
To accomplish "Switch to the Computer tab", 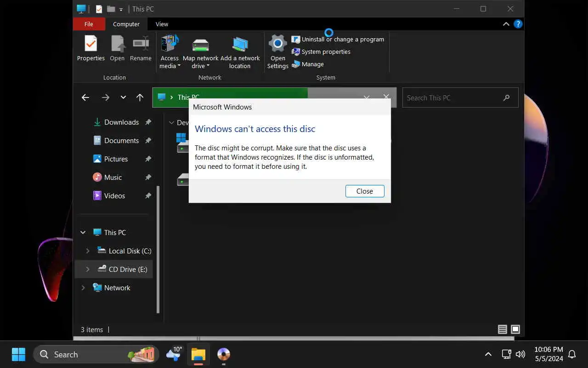I will (x=126, y=24).
